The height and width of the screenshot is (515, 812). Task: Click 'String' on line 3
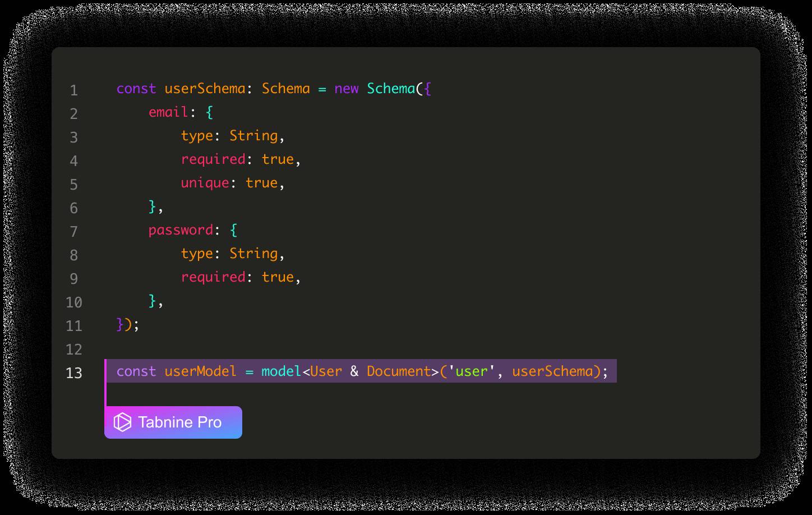(253, 136)
